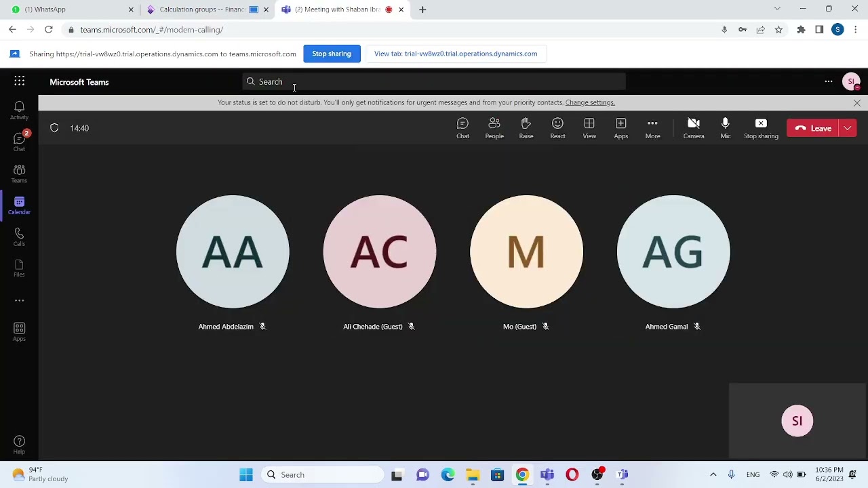Select Ahmed Abdelazim's AA avatar
This screenshot has width=868, height=488.
233,251
